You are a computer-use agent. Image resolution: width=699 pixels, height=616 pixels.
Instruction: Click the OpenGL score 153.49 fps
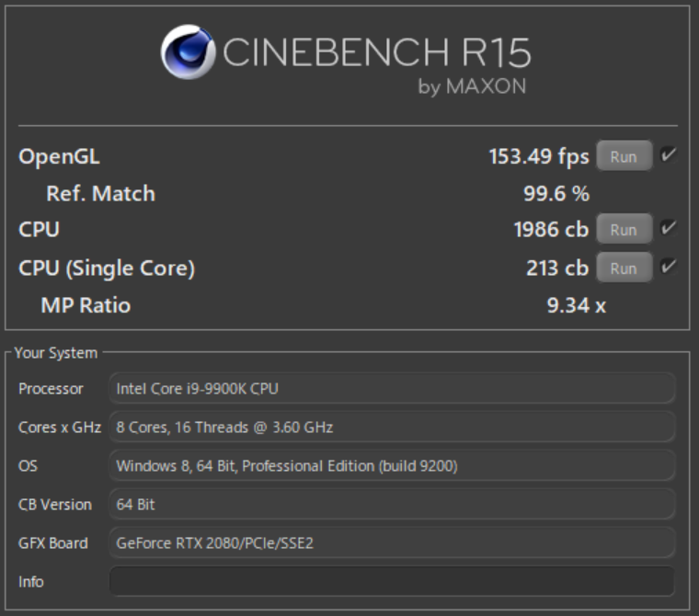pos(538,156)
